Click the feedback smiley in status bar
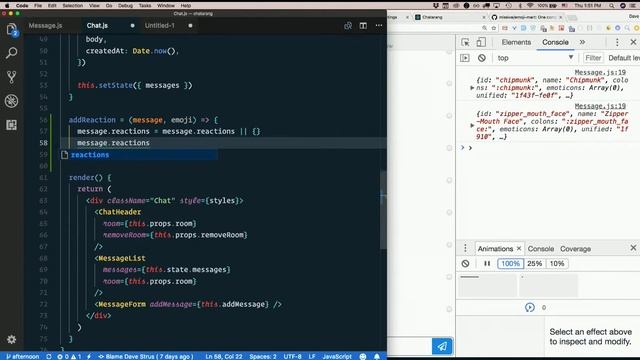This screenshot has width=640, height=360. [363, 356]
